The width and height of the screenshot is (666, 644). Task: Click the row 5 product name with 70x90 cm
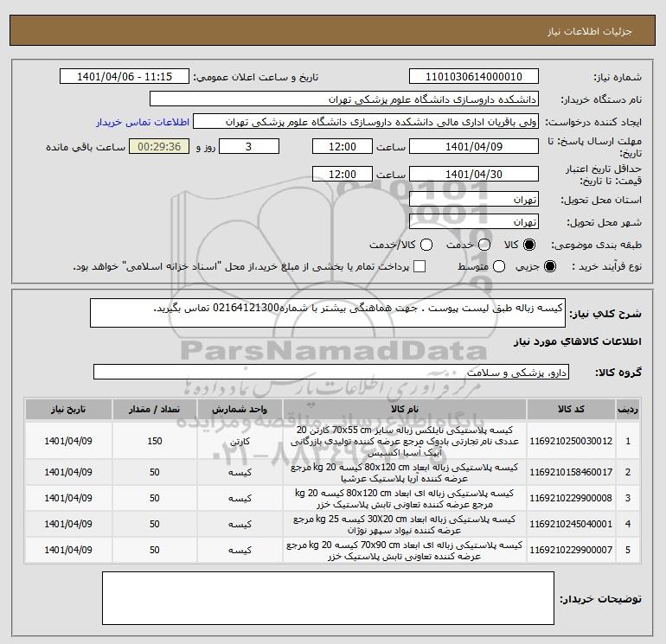tap(405, 550)
